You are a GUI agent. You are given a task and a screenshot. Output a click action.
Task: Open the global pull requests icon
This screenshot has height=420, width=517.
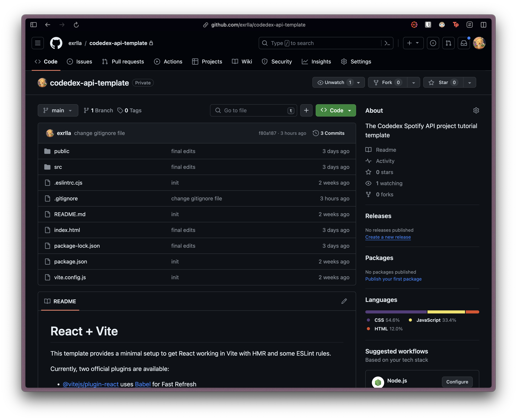point(448,43)
